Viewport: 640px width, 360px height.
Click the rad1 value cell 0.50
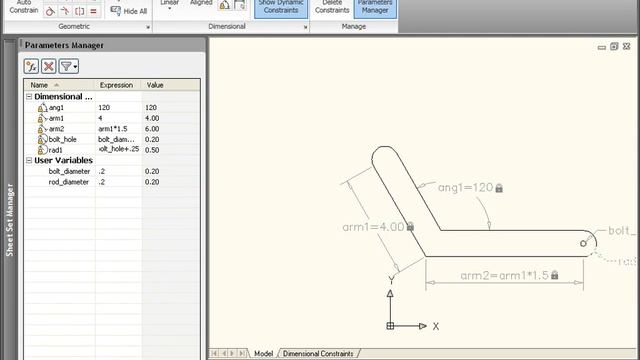(171, 150)
